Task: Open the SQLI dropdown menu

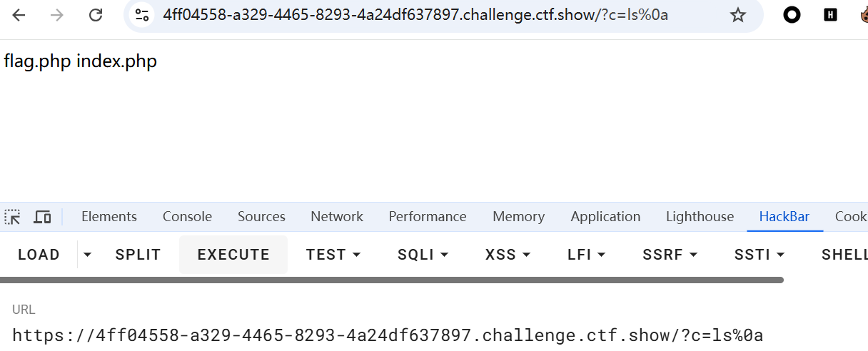Action: click(423, 255)
